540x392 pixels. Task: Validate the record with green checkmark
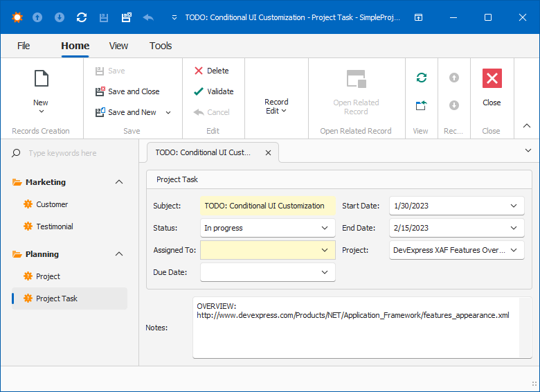pos(213,91)
